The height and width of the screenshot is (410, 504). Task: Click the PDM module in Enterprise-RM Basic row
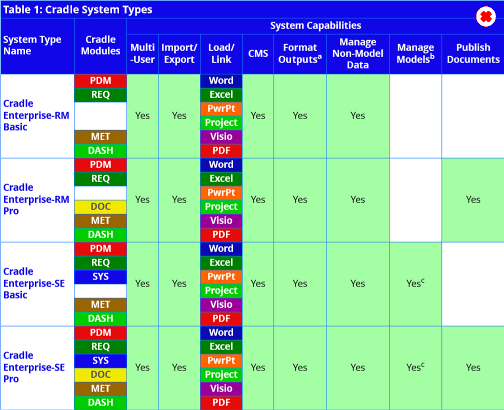100,81
